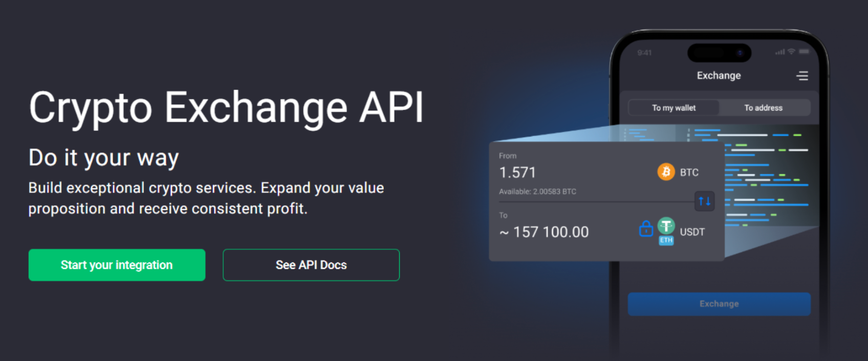Click the signal bars icon on phone
This screenshot has width=868, height=361.
pos(780,52)
